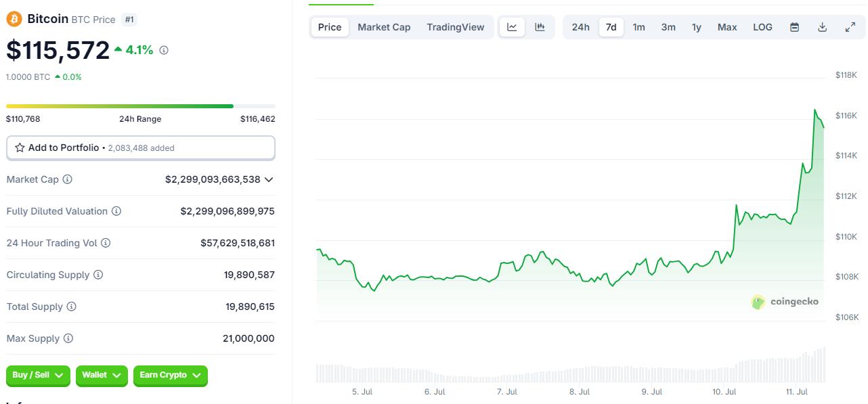868x404 pixels.
Task: Open the Earn Crypto menu button
Action: [170, 375]
